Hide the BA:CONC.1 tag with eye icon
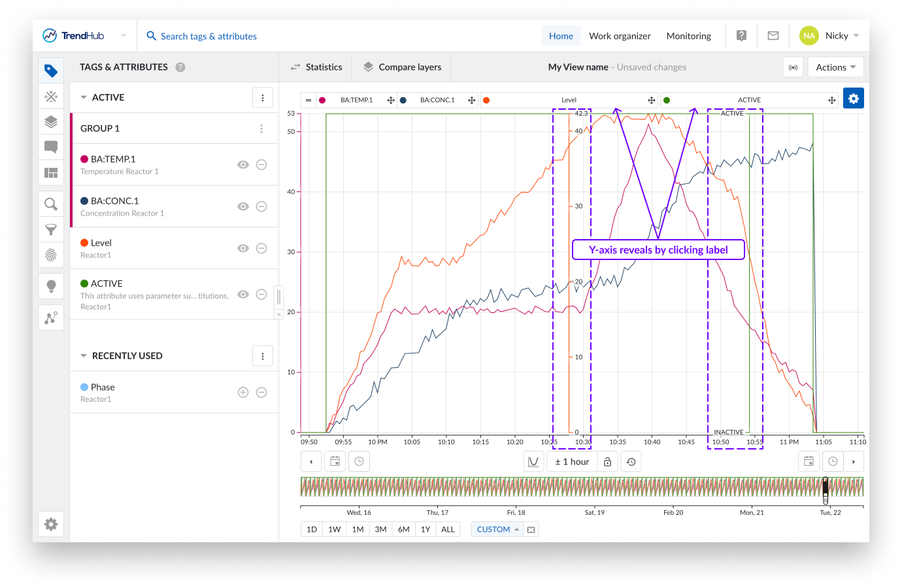 coord(243,206)
